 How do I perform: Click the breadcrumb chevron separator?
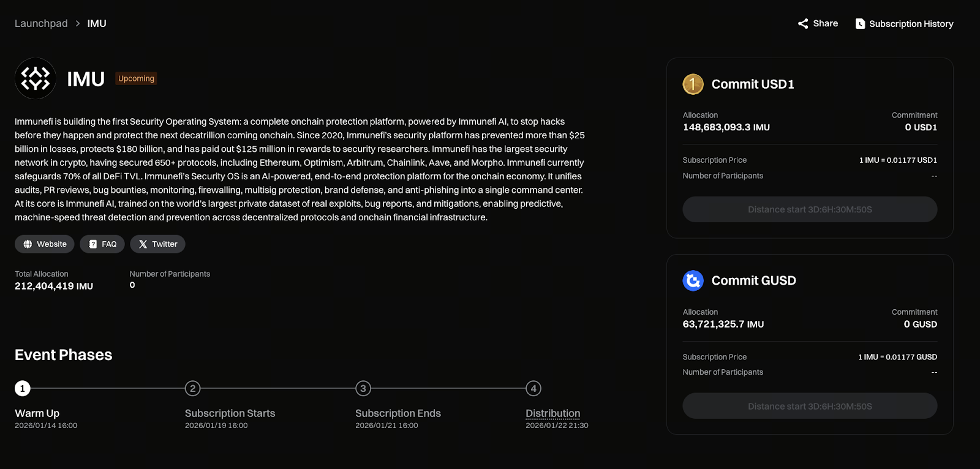pyautogui.click(x=78, y=23)
